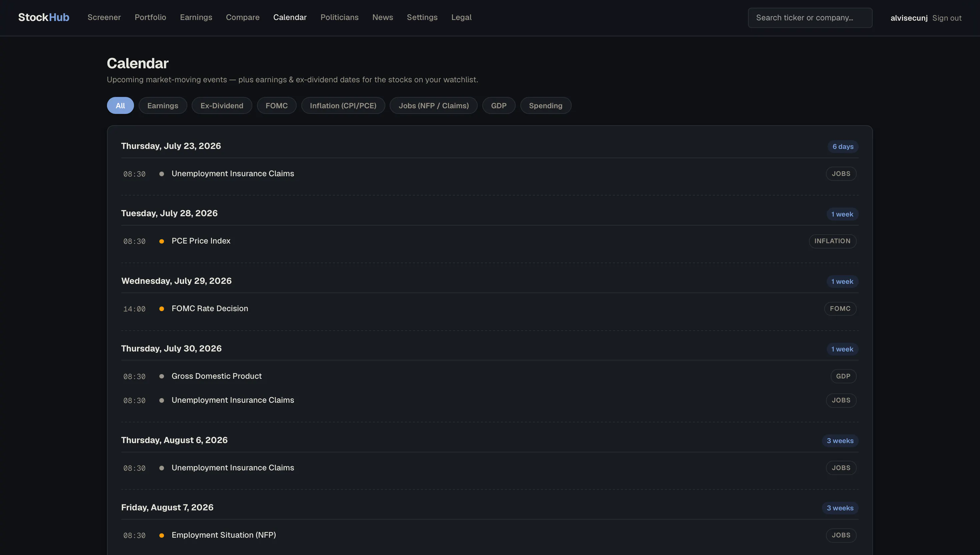
Task: Click the gray dot on July 23 claims row
Action: point(162,174)
